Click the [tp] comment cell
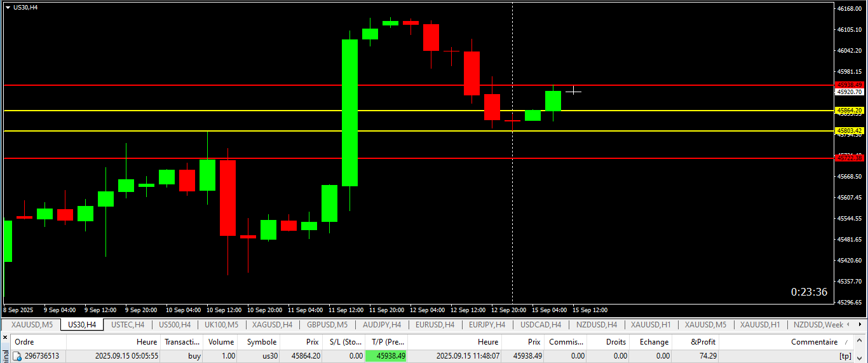 coord(845,357)
